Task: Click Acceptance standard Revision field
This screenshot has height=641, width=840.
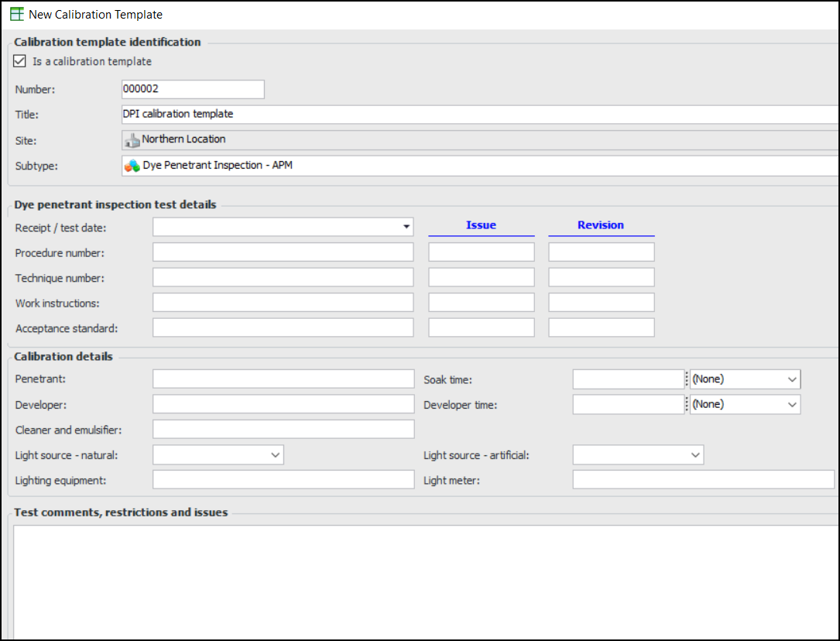Action: click(601, 328)
